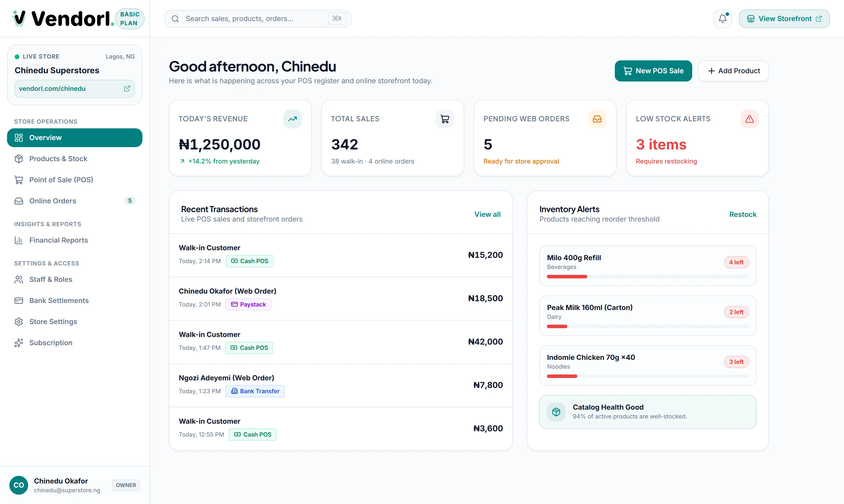Click the Paystack tag on Chinedu Okafor order
This screenshot has height=504, width=844.
click(248, 304)
